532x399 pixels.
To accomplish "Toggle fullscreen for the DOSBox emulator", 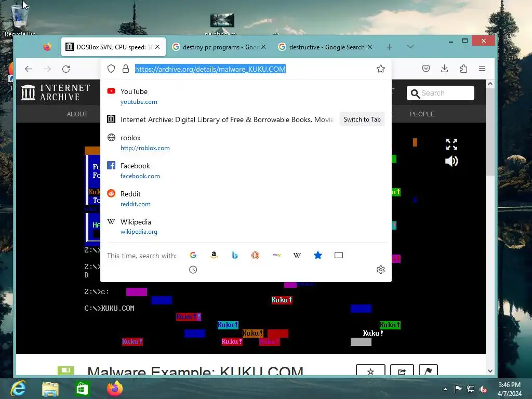I will [x=451, y=144].
